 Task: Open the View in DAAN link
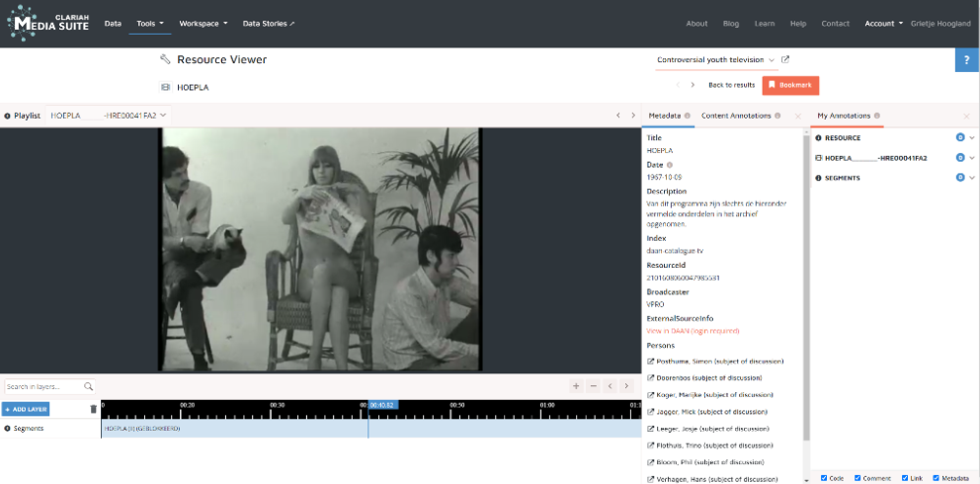click(693, 331)
